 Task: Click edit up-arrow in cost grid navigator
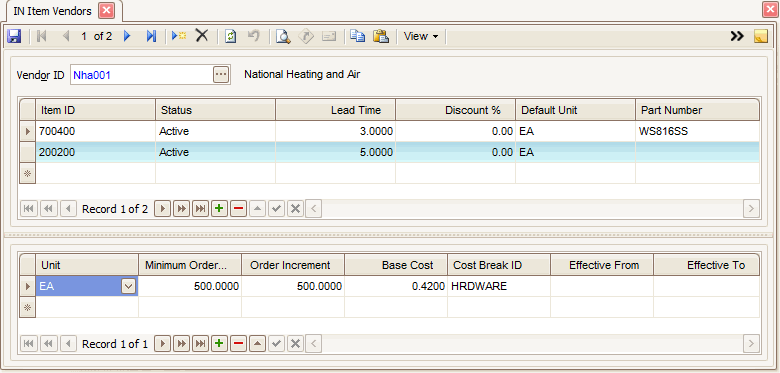[x=257, y=344]
